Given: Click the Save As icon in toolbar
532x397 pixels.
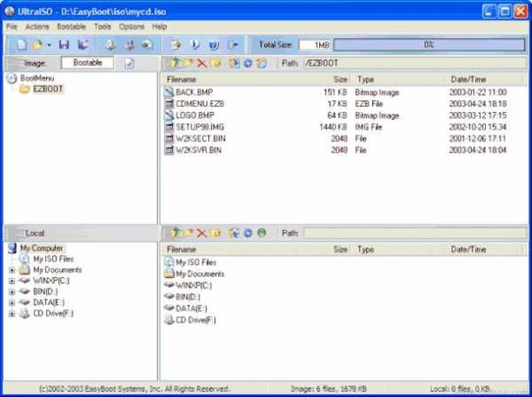Looking at the screenshot, I should (x=83, y=45).
